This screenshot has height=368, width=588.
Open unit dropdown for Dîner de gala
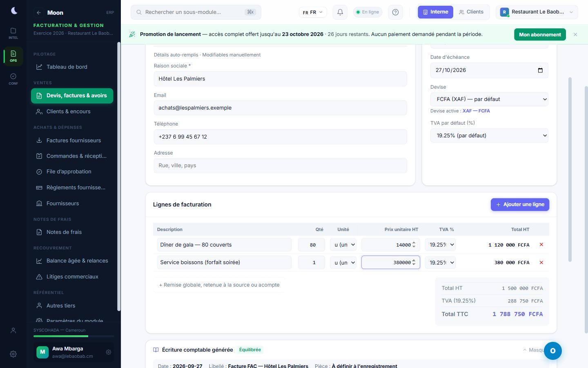[x=343, y=245]
